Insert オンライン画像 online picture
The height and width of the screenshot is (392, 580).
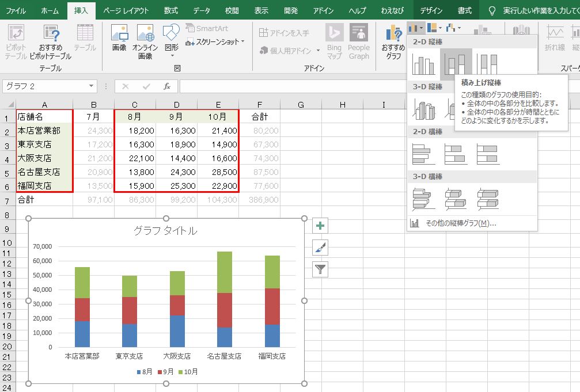pos(145,42)
